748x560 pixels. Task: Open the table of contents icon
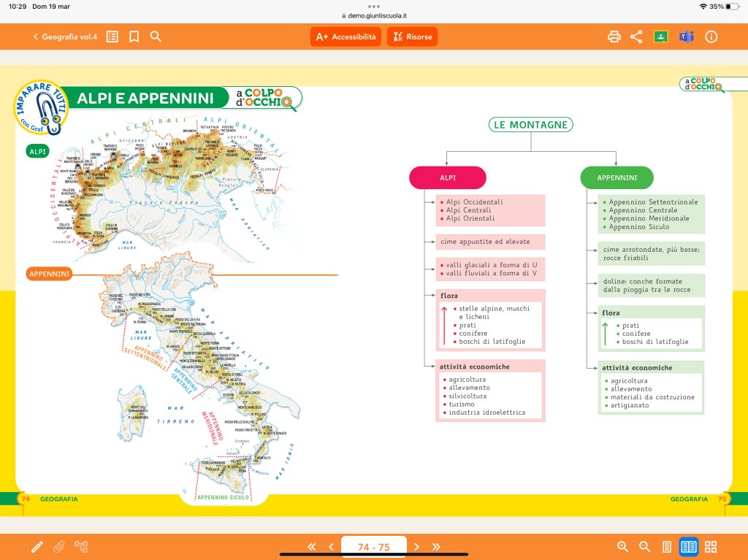[x=112, y=37]
